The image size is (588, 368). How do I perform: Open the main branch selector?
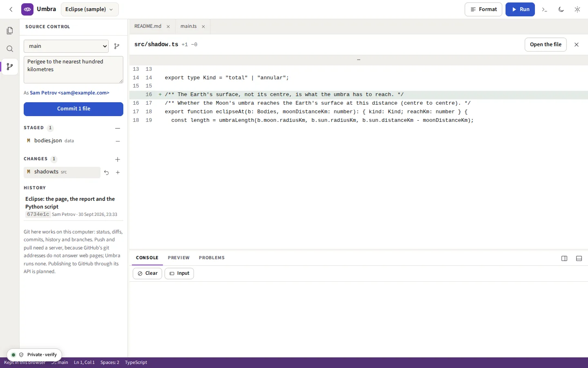(66, 46)
